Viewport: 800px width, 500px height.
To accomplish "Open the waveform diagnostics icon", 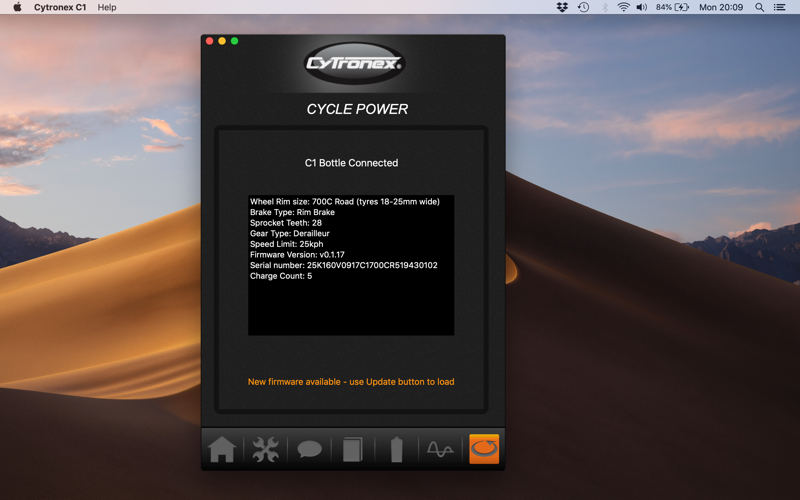I will pos(440,449).
